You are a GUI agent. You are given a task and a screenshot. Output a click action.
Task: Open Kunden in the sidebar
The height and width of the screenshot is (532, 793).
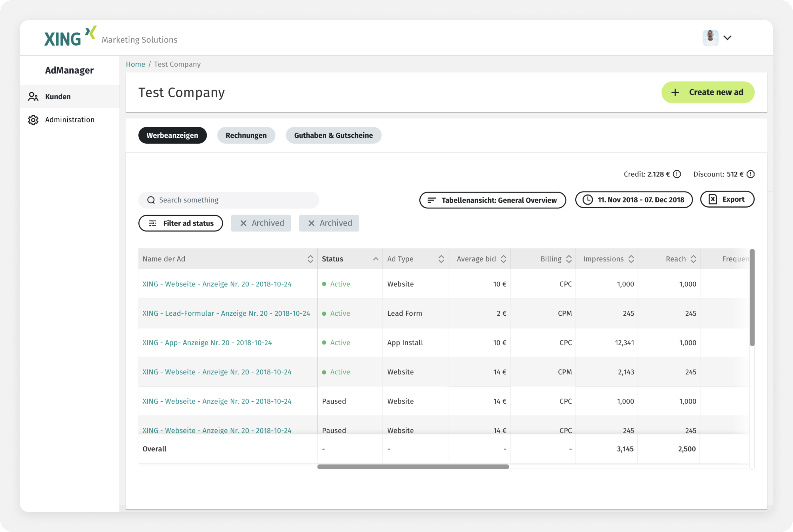pos(69,97)
